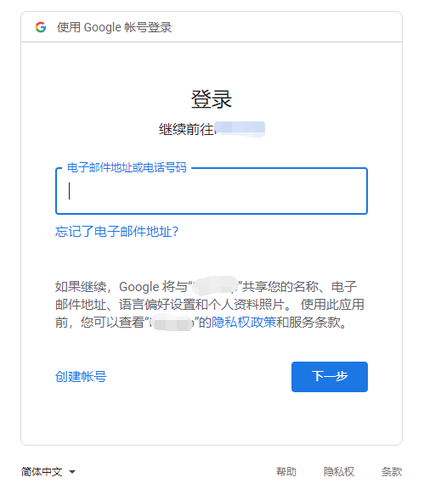Click the Google G logo
424x500 pixels.
41,27
